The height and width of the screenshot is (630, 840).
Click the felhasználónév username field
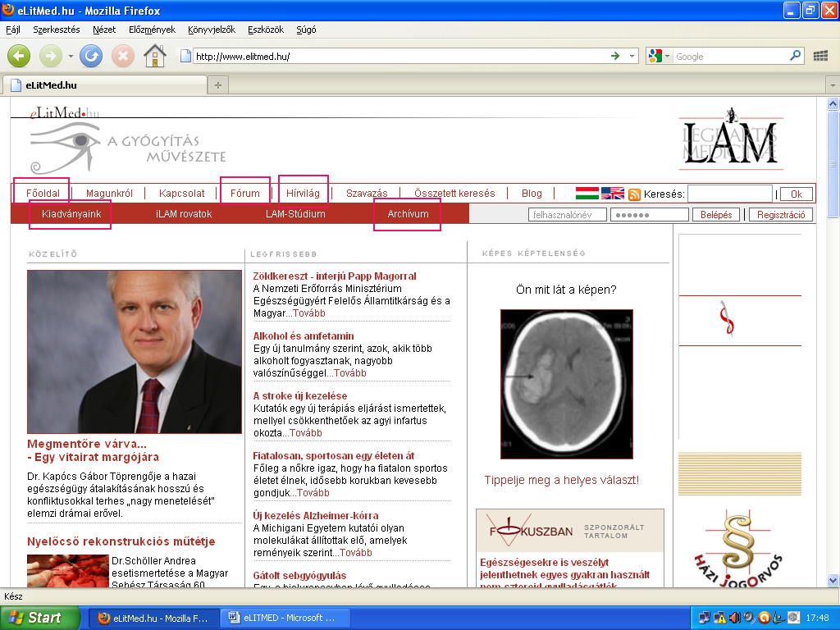tap(568, 215)
